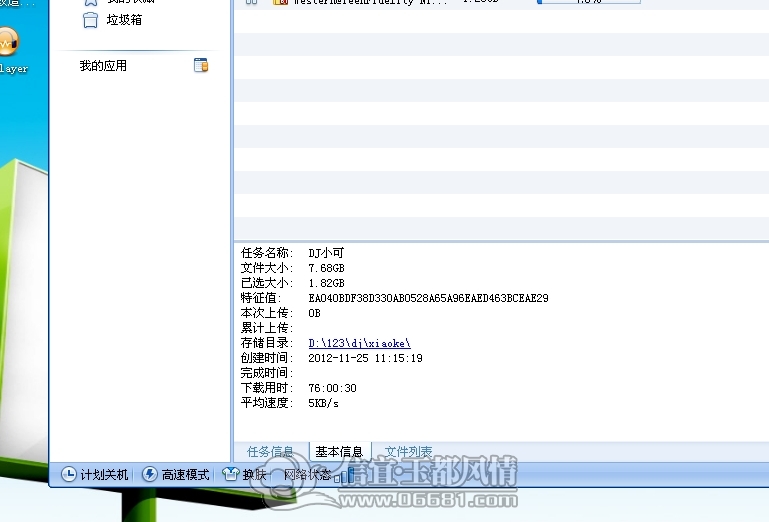Screen dimensions: 769x522
Task: Click the 文件大小 field label
Action: click(266, 268)
